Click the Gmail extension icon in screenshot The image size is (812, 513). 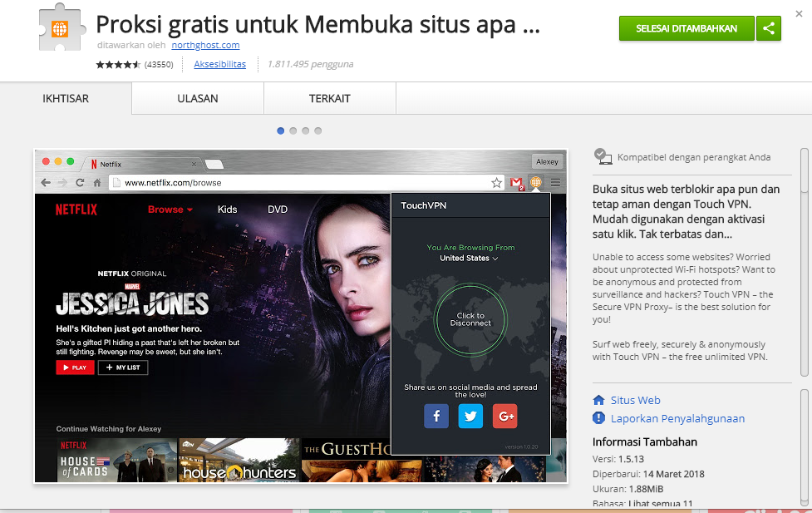(x=516, y=183)
